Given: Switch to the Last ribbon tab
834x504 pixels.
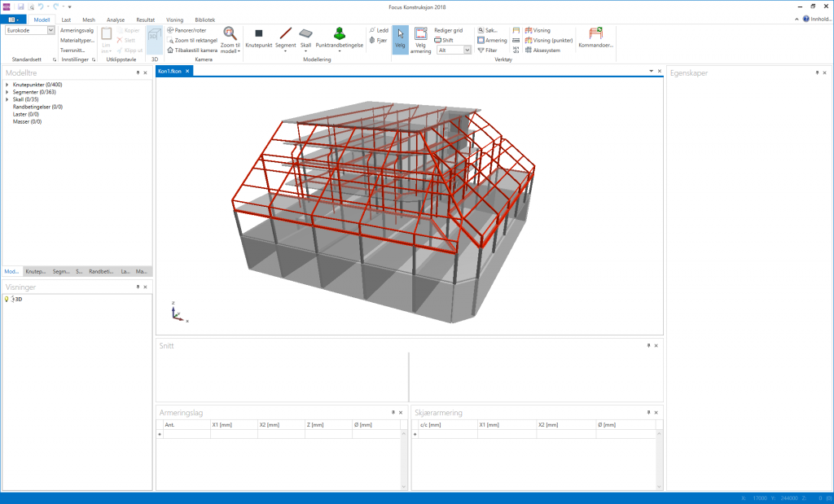Looking at the screenshot, I should (x=66, y=20).
